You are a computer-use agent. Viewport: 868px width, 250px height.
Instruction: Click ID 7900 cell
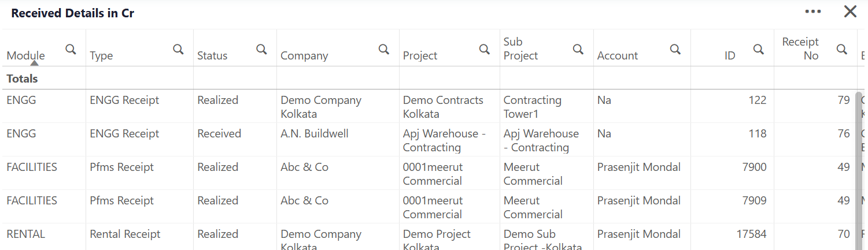pyautogui.click(x=755, y=167)
